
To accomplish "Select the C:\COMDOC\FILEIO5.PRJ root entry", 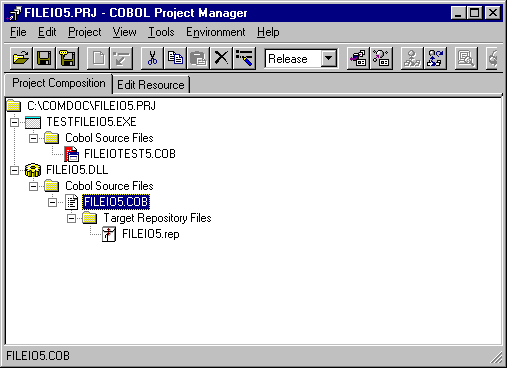I will (x=91, y=106).
